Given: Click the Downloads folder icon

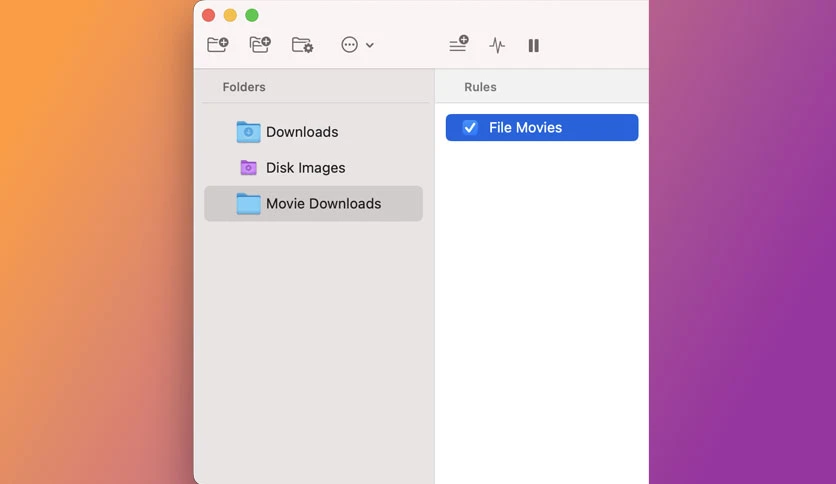Looking at the screenshot, I should tap(248, 132).
